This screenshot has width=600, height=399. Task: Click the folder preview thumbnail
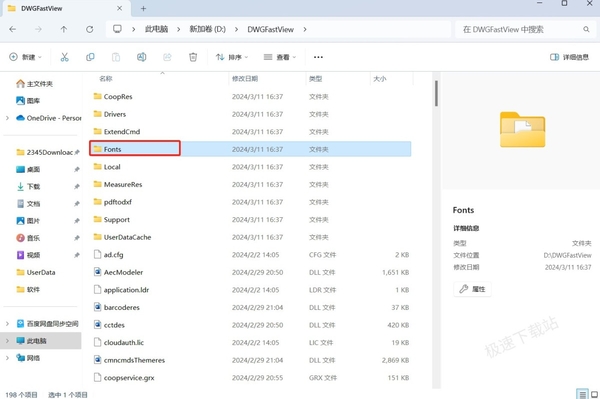coord(522,129)
